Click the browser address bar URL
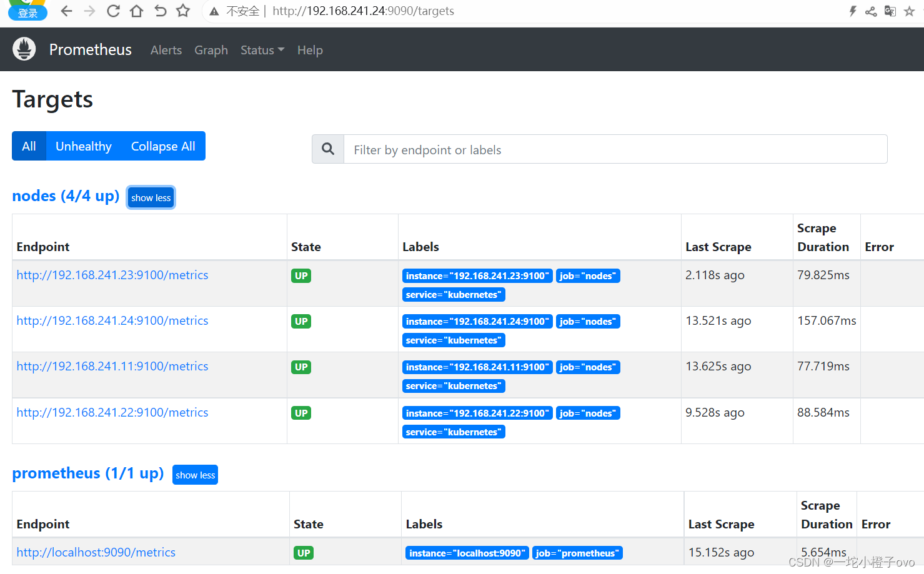Screen dimensions: 924x574 [363, 11]
